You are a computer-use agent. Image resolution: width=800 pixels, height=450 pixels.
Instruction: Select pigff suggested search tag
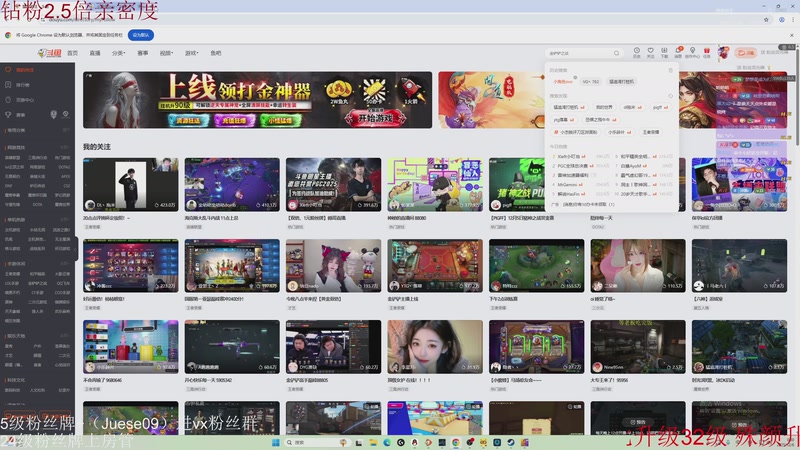[x=660, y=107]
